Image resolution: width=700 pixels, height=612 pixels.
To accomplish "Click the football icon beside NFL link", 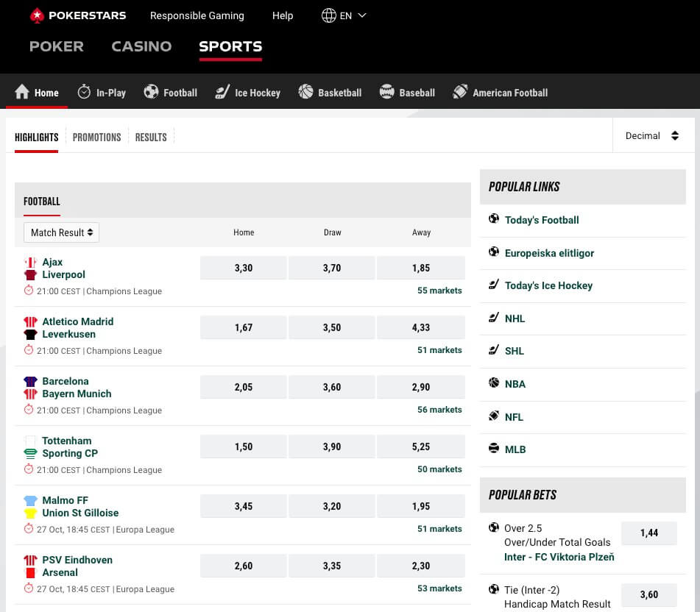I will click(494, 416).
